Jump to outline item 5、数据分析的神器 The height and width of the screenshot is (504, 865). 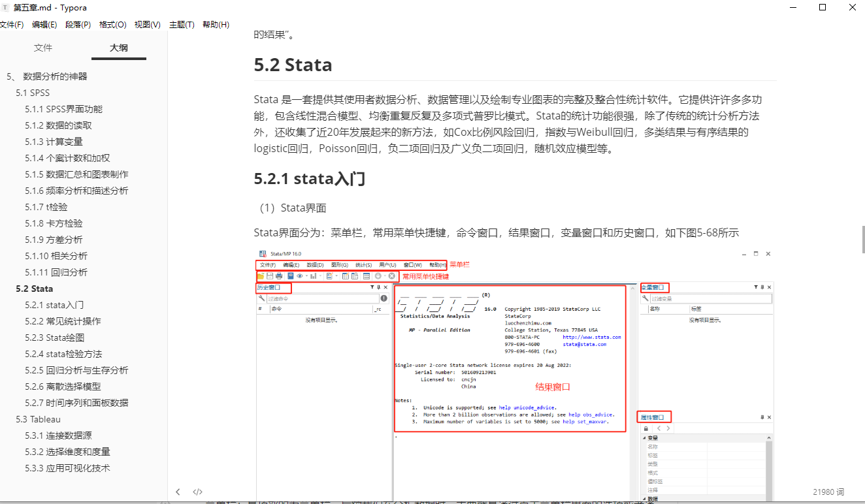pyautogui.click(x=47, y=76)
